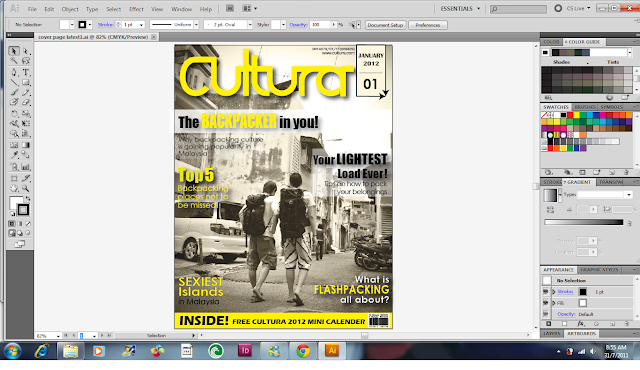Launch Google Chrome from the taskbar

coord(303,350)
